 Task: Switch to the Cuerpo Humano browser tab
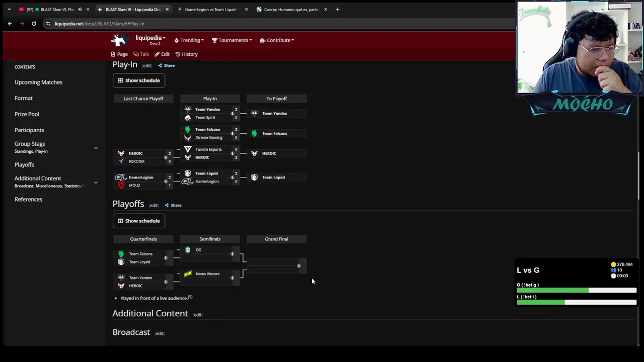[x=291, y=9]
